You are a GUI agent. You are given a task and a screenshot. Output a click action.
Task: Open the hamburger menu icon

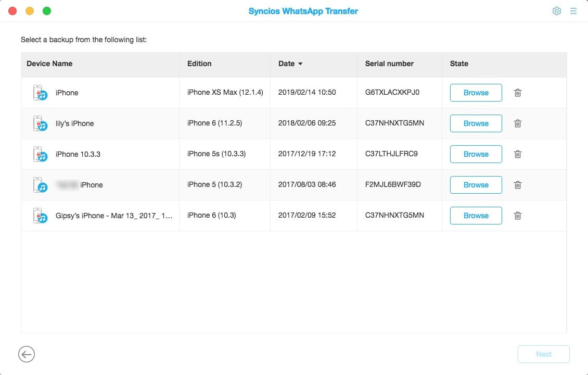(x=573, y=11)
